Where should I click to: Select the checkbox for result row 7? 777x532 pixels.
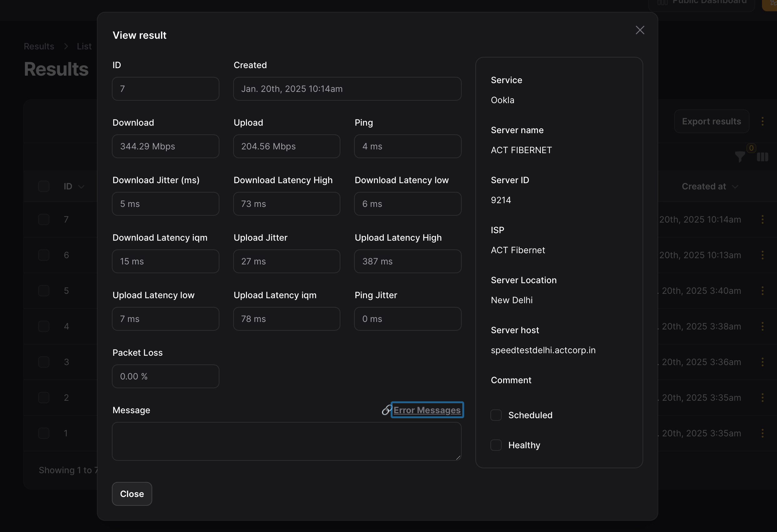44,219
